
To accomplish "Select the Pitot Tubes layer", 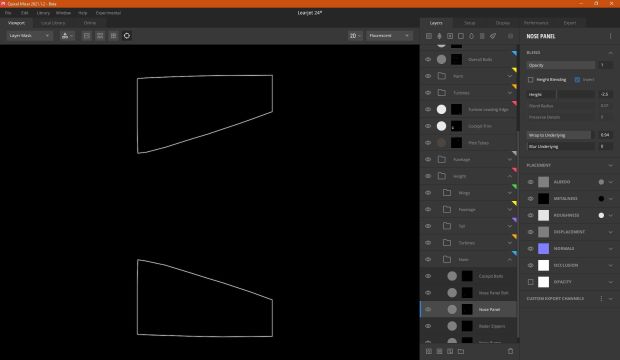I will pos(469,142).
